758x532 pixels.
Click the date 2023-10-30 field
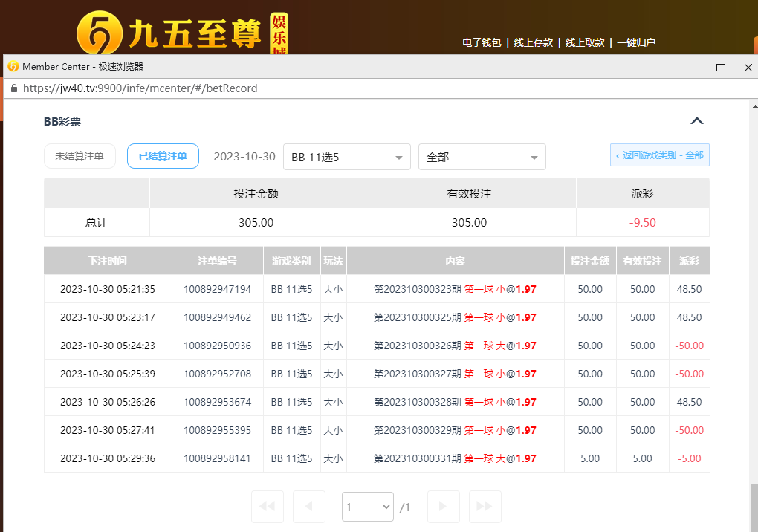click(x=244, y=157)
